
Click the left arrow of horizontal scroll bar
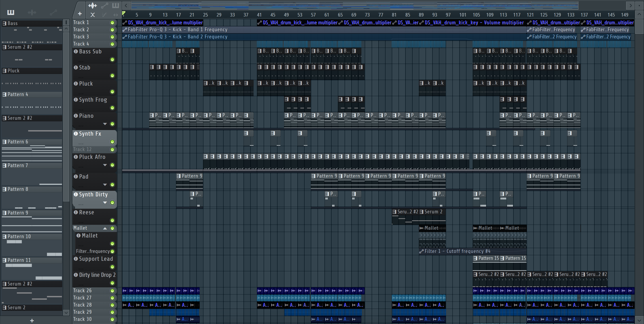tap(126, 5)
